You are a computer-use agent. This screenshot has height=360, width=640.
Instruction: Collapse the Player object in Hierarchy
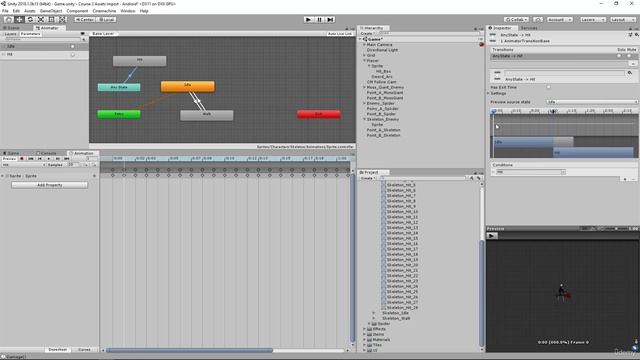tap(364, 60)
